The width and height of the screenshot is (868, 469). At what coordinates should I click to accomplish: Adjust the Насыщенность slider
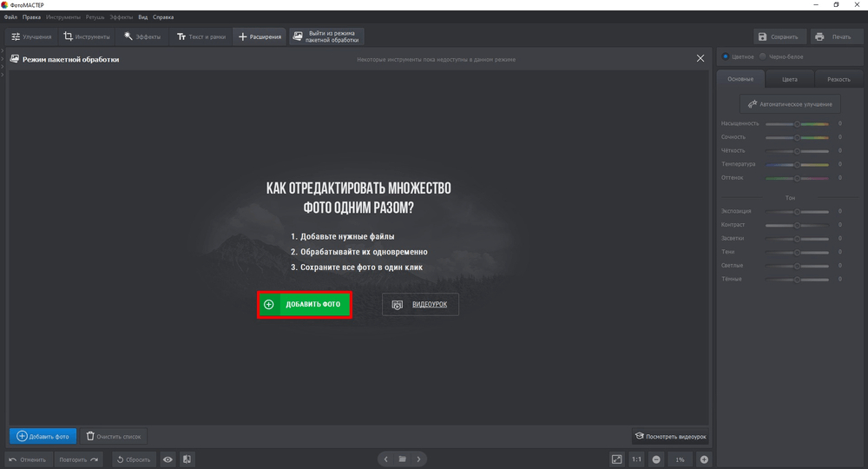pos(797,123)
